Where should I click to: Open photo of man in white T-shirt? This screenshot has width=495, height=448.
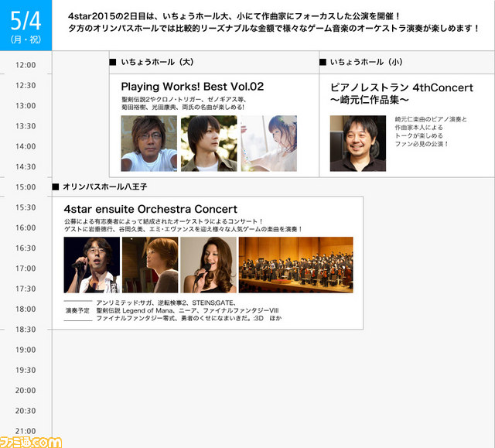tap(149, 143)
